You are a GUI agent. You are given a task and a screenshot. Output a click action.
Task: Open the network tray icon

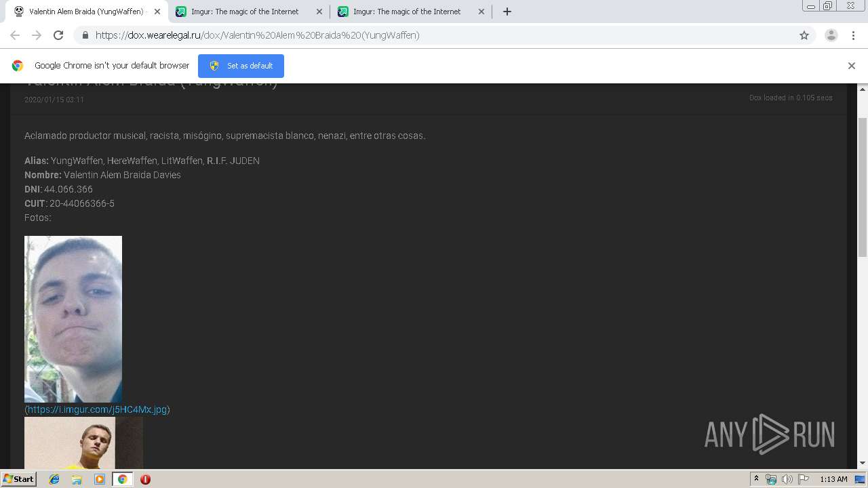pos(771,479)
